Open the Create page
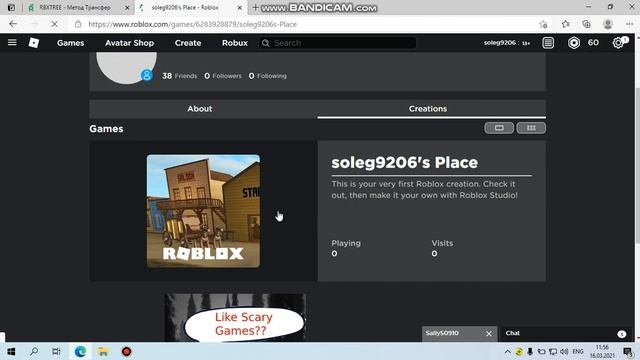Screen dimensions: 640x360 [188, 43]
